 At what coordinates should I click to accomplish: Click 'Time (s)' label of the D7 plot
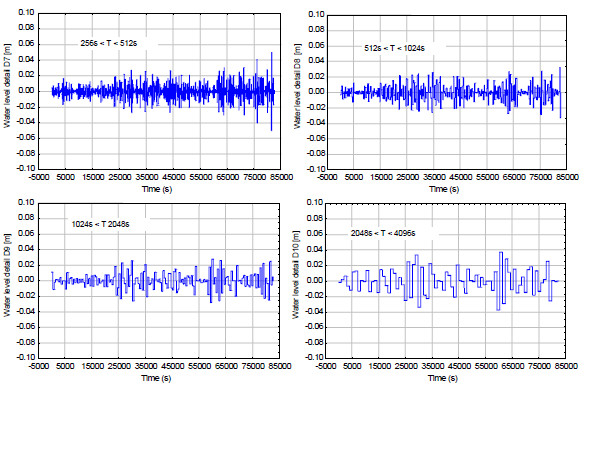(157, 189)
